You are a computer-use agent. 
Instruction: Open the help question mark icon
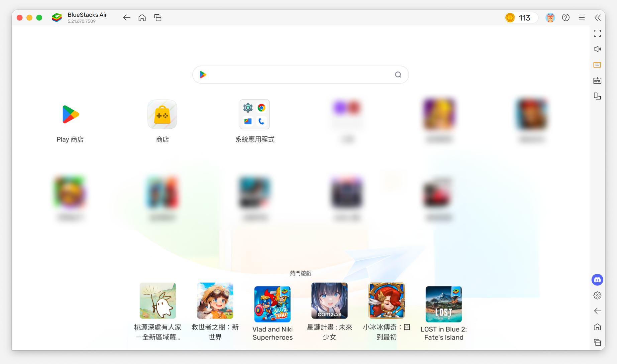coord(566,18)
